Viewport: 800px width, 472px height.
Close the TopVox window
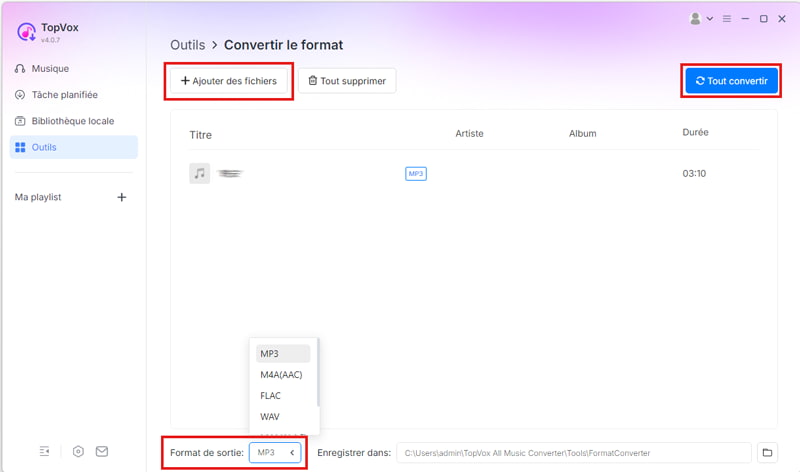(782, 19)
